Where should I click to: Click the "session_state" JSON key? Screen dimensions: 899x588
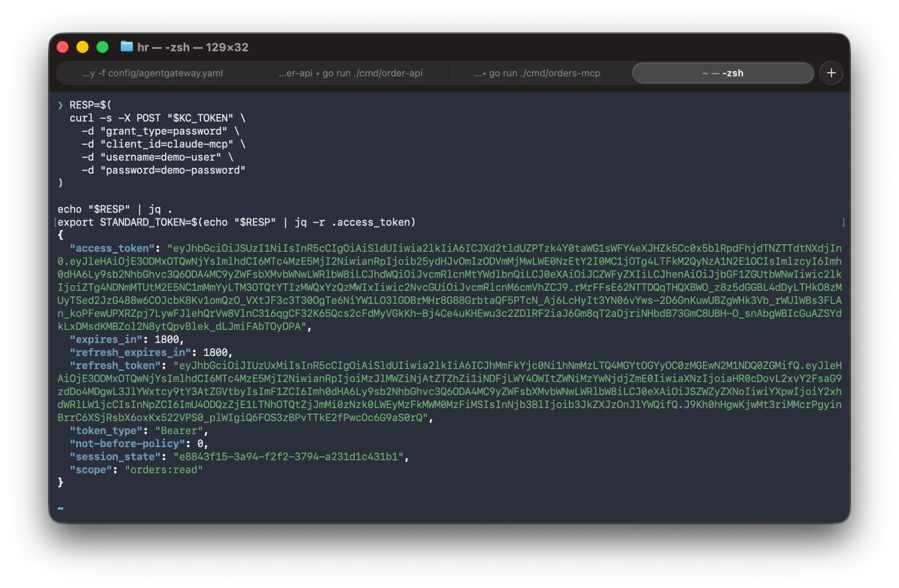click(x=115, y=457)
